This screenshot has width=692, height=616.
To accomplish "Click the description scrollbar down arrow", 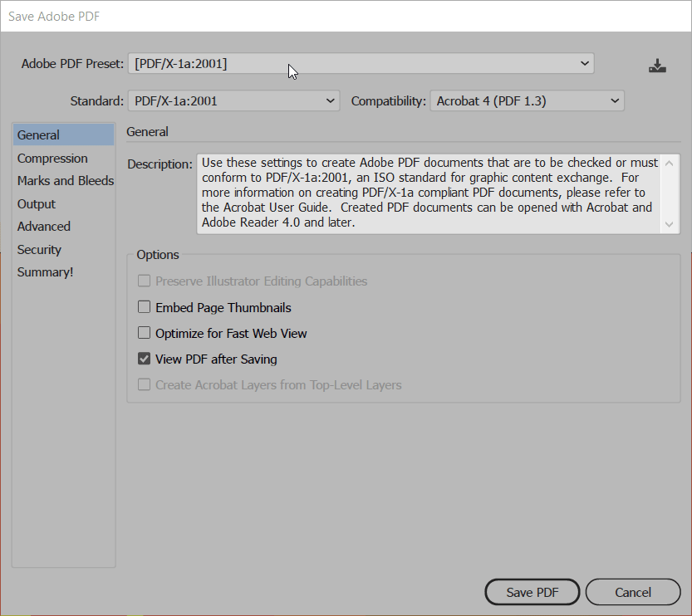I will [669, 224].
